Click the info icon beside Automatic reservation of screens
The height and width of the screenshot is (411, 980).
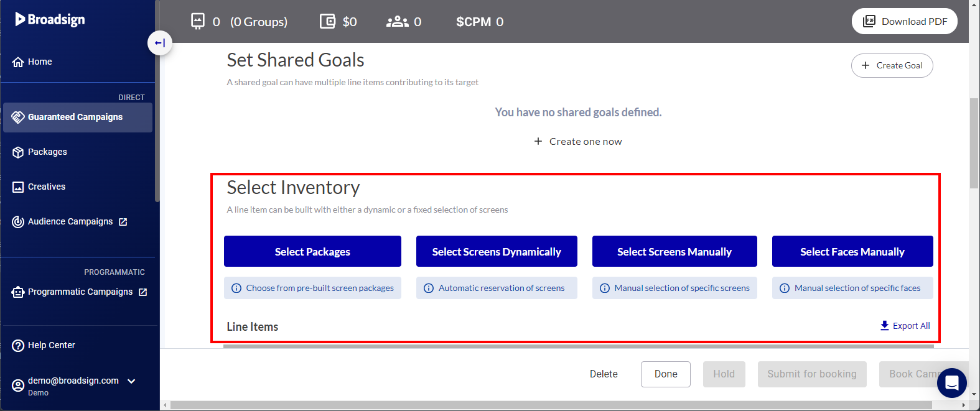click(x=429, y=288)
